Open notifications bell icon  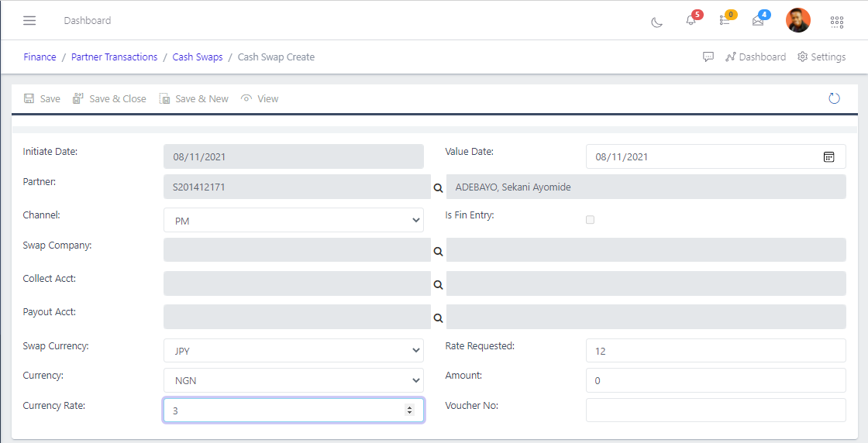click(x=691, y=20)
